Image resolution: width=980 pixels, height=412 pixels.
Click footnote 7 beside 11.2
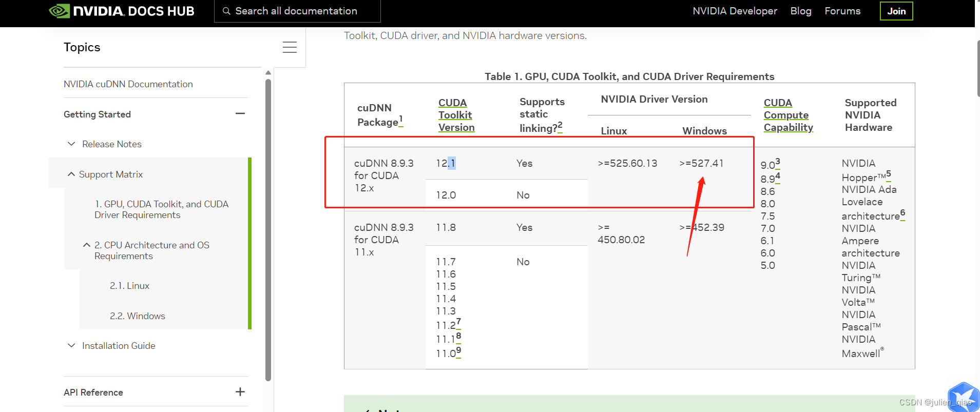(458, 323)
